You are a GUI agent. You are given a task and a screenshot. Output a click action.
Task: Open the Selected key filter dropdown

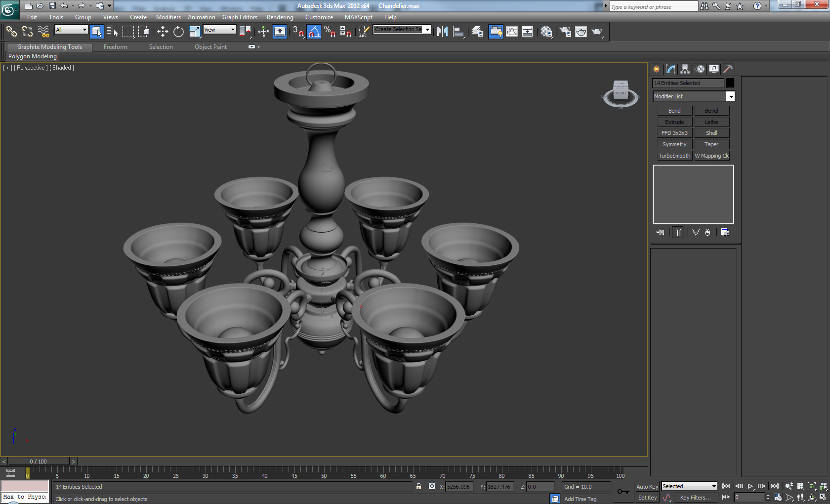coord(689,487)
